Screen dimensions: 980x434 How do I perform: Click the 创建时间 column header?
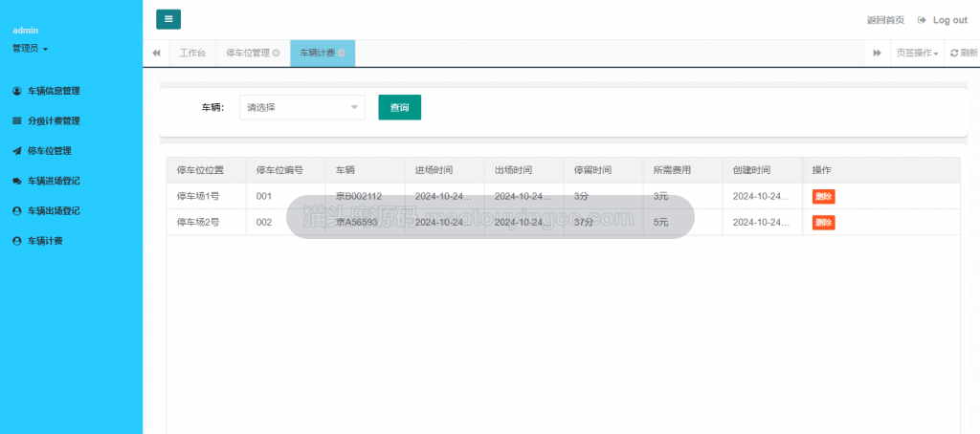(762, 170)
